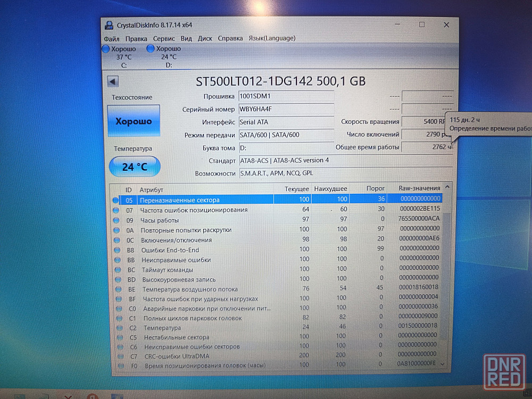Viewport: 532px width, 399px height.
Task: Click the status dot for attribute BE
Action: click(x=119, y=289)
